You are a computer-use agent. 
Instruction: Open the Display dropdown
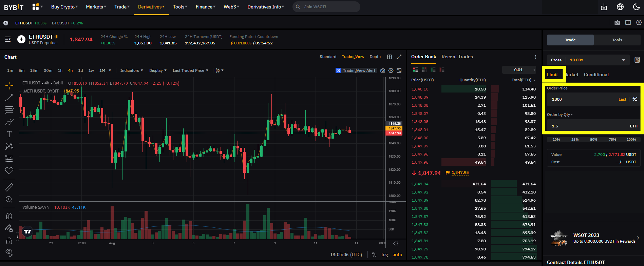coord(158,70)
